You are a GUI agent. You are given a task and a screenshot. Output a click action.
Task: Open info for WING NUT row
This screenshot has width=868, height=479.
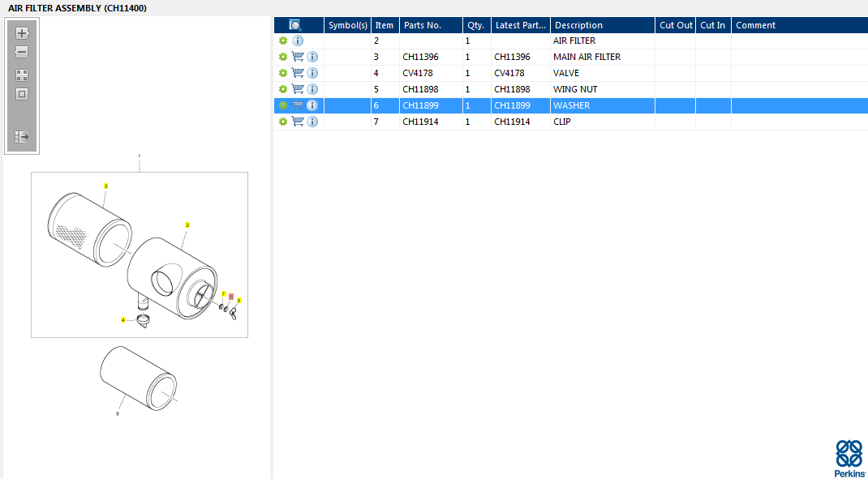tap(312, 89)
